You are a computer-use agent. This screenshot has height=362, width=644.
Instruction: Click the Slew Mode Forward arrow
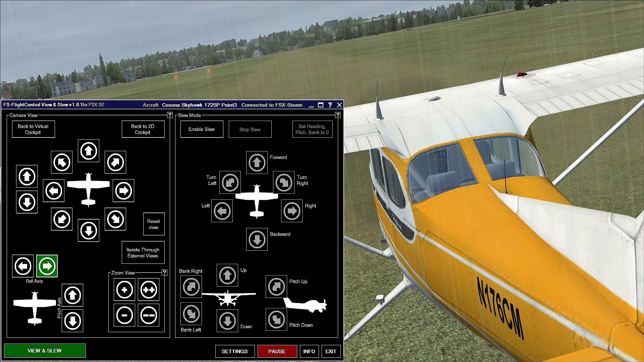click(257, 163)
